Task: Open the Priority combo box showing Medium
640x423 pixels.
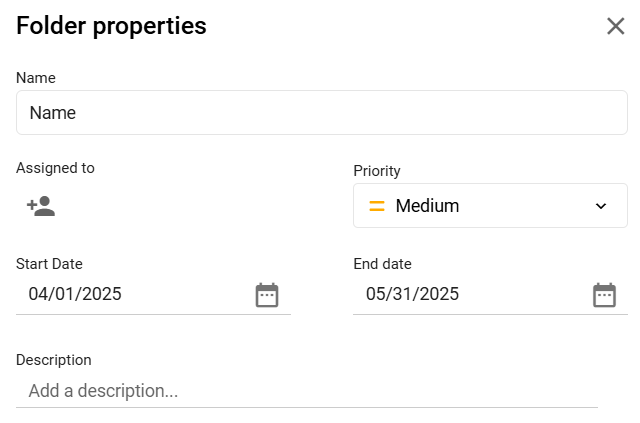Action: click(490, 205)
